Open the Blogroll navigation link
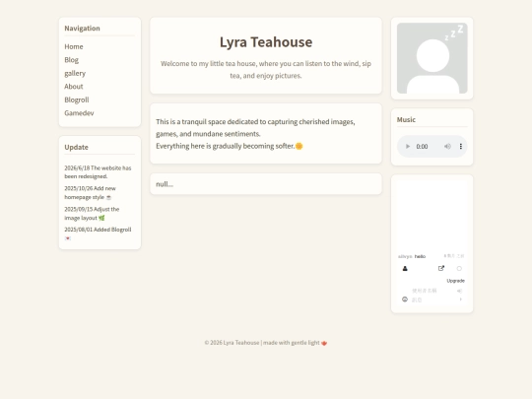 coord(77,100)
